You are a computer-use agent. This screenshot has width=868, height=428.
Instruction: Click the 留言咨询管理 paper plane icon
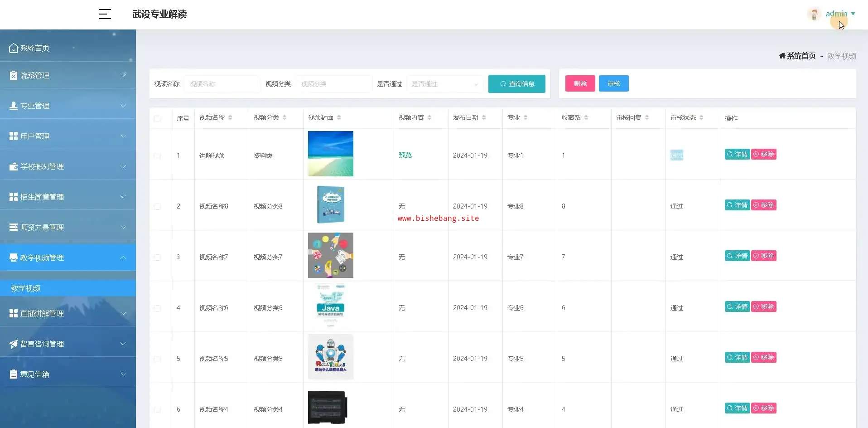(x=14, y=344)
